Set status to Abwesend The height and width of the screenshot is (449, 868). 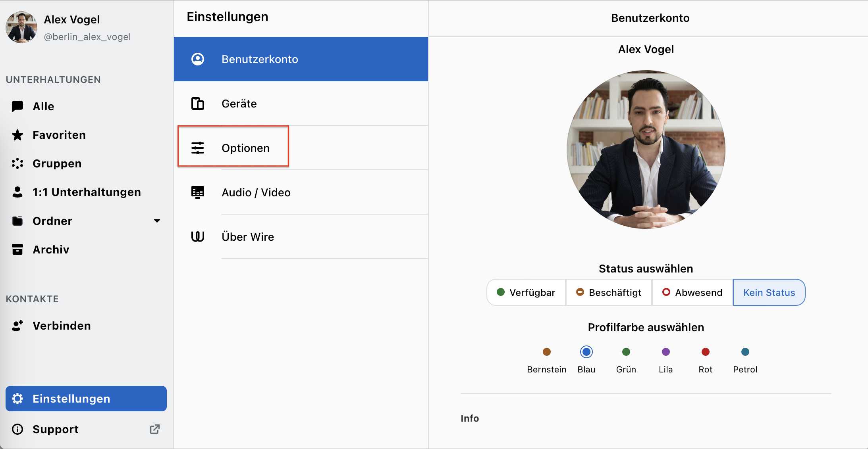692,292
